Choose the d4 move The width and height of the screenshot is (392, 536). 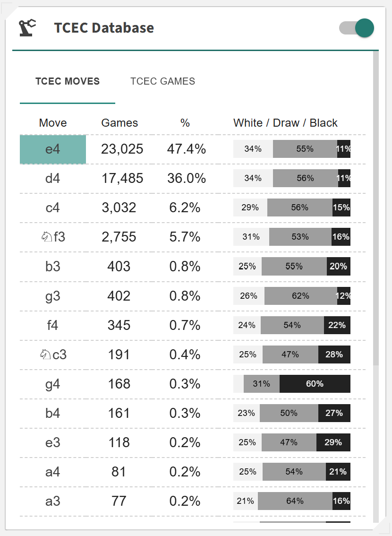click(53, 179)
